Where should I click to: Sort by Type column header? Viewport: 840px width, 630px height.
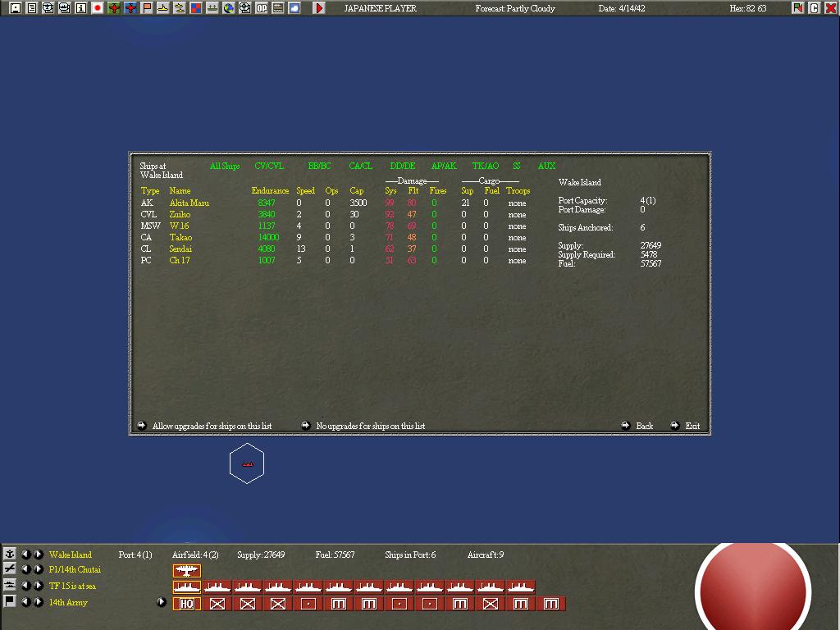pos(150,190)
